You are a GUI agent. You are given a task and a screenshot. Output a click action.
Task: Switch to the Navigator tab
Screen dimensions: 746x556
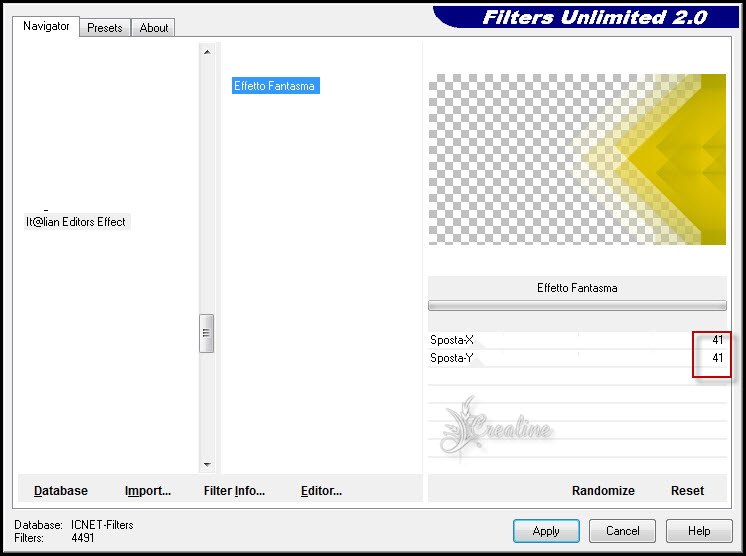(47, 27)
